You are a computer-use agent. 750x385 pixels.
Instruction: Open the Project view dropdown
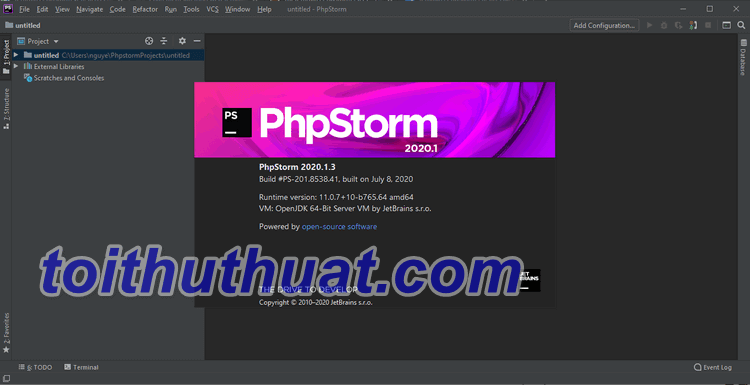tap(38, 41)
